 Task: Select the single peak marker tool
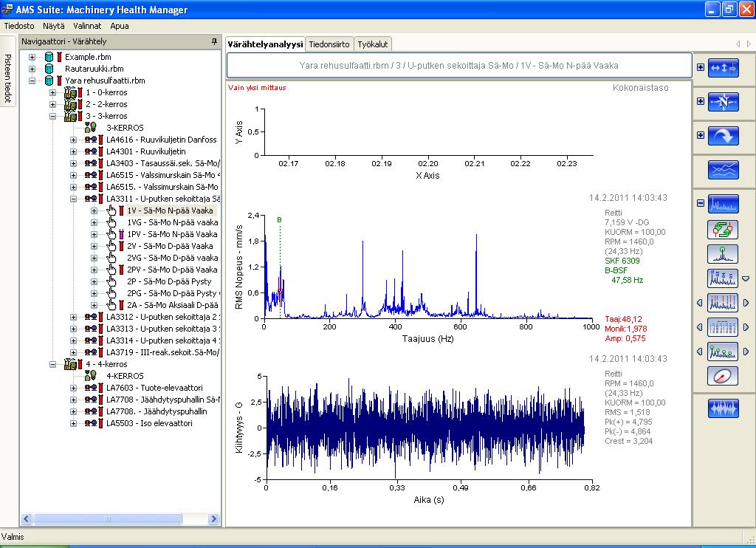[723, 254]
